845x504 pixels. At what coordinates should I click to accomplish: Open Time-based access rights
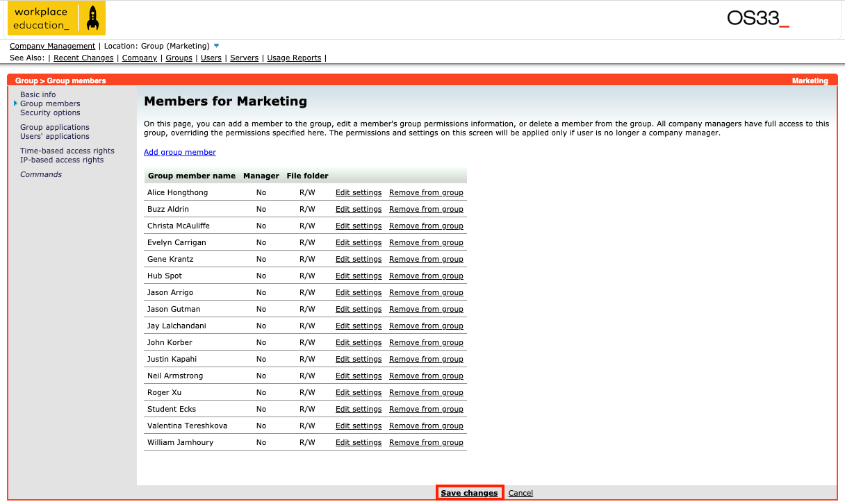(67, 151)
